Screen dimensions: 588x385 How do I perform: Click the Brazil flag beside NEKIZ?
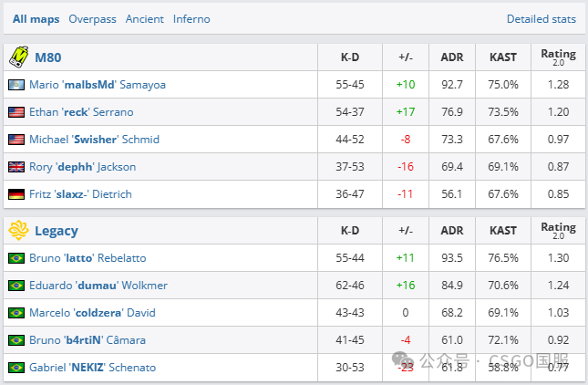[x=16, y=368]
